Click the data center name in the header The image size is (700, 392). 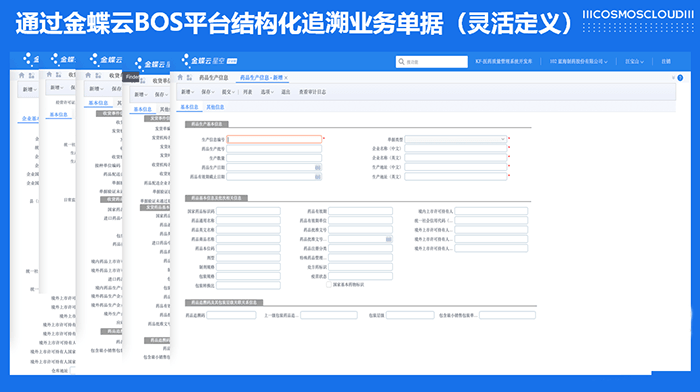(x=504, y=62)
